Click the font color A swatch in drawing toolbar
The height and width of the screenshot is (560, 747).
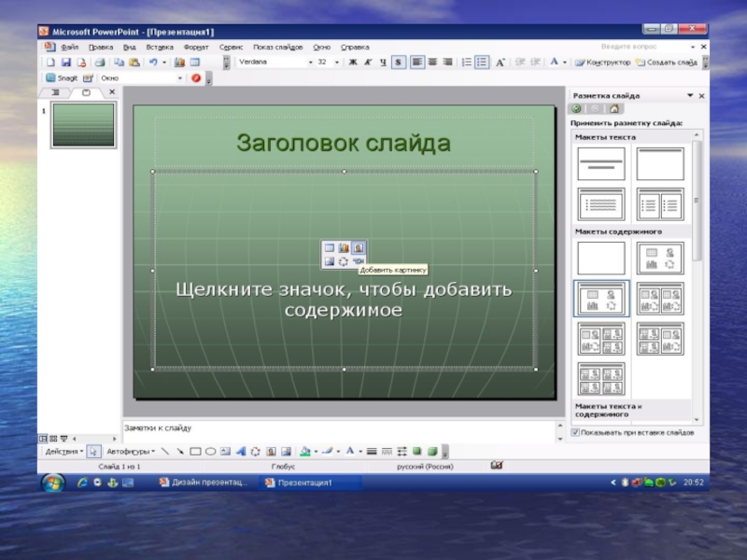pyautogui.click(x=350, y=452)
